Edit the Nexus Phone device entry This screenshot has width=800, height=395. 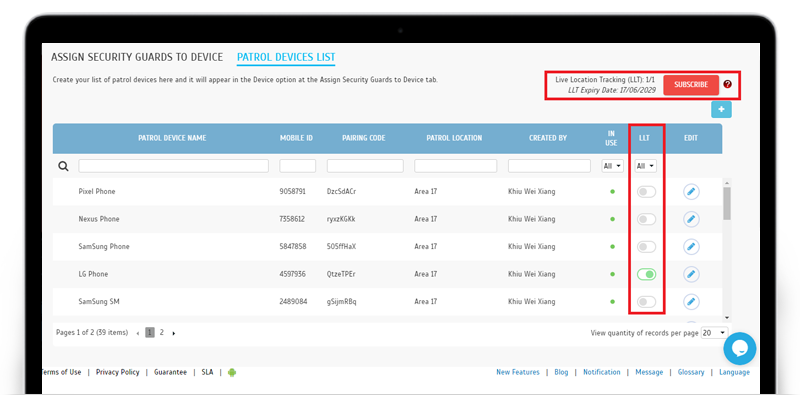point(691,219)
